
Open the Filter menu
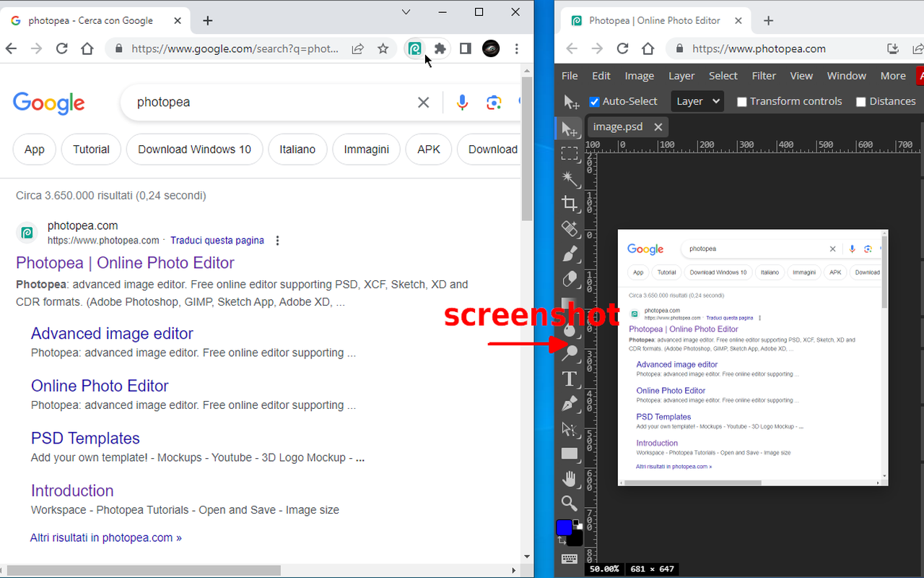[764, 75]
